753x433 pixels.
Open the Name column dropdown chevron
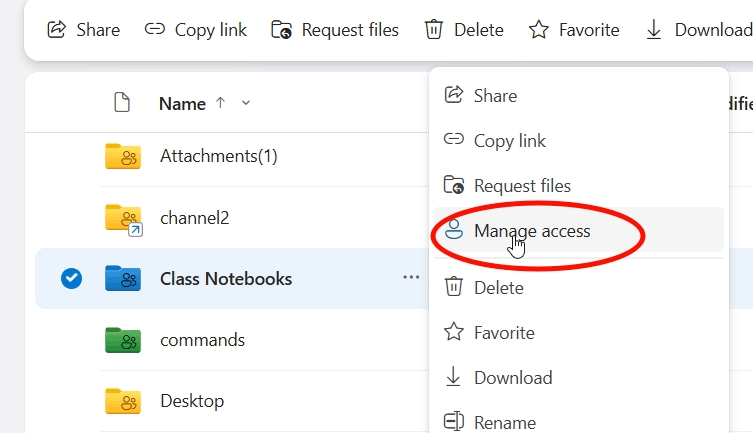point(246,103)
